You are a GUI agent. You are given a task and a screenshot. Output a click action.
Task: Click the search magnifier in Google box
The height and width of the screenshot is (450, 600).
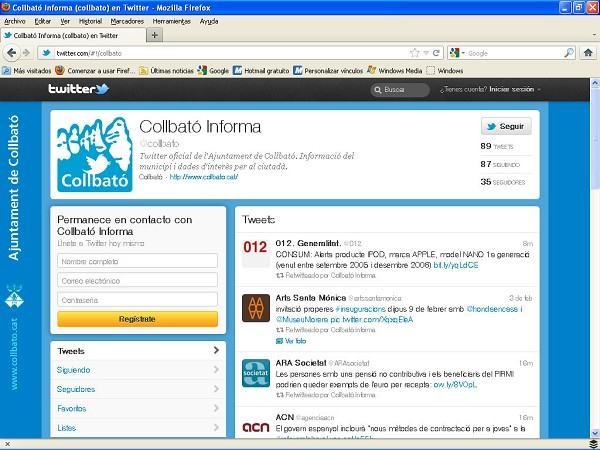tap(569, 53)
